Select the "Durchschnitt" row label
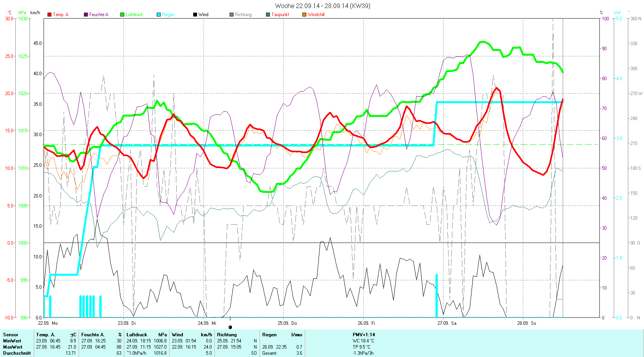The height and width of the screenshot is (357, 644). pyautogui.click(x=17, y=353)
